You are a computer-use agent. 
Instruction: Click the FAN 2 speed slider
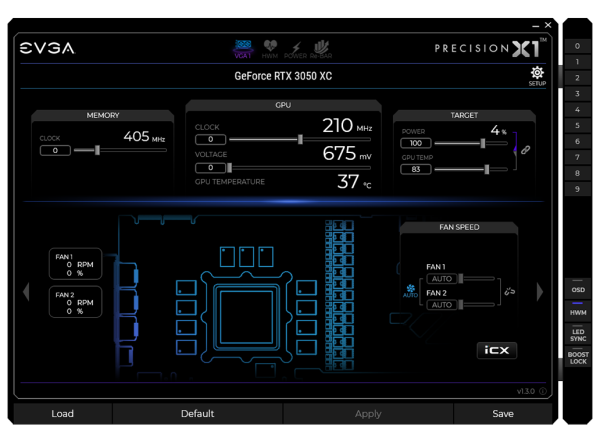click(x=477, y=305)
